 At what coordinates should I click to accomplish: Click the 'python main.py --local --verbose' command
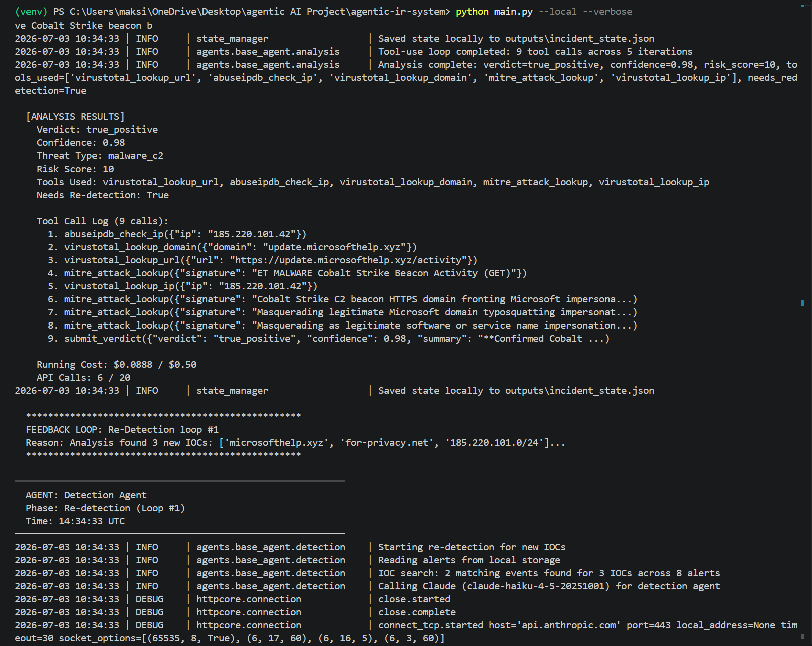(544, 12)
